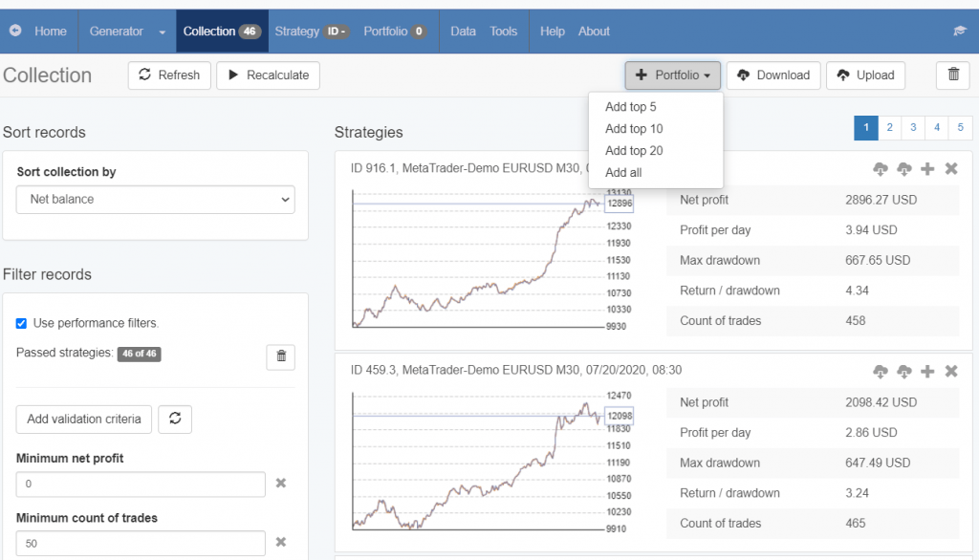Choose Add top 10 from the menu

(634, 129)
